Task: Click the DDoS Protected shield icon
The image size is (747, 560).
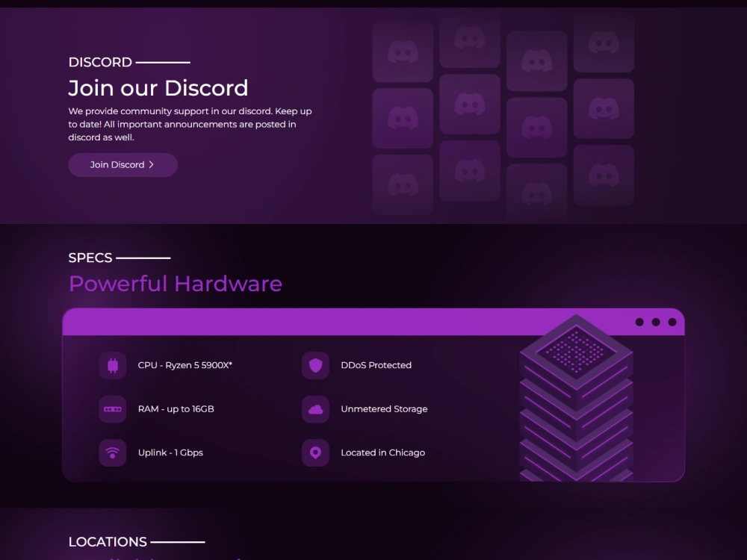Action: pos(315,365)
